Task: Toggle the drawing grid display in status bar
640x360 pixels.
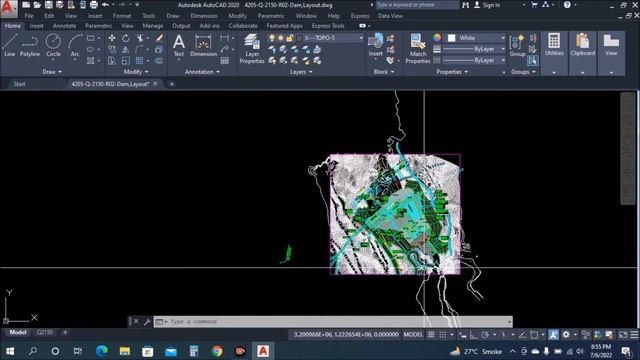Action: click(431, 335)
